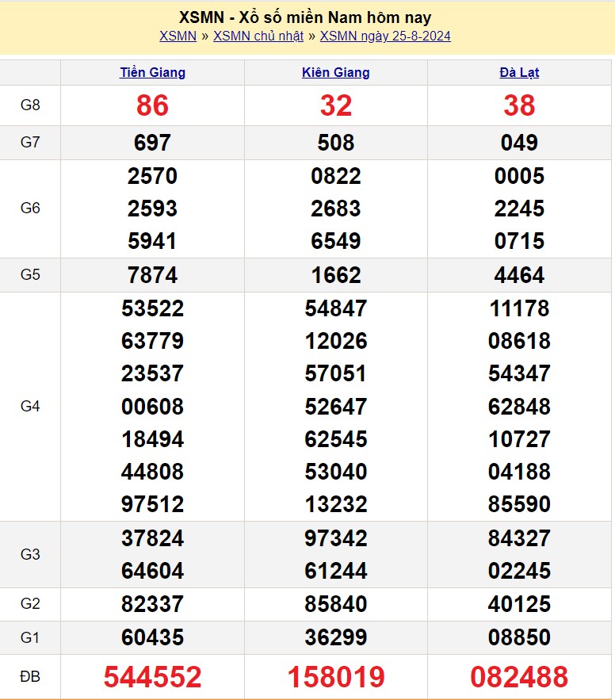Click Tiền Giang special prize number 544552
The width and height of the screenshot is (615, 700).
click(152, 677)
